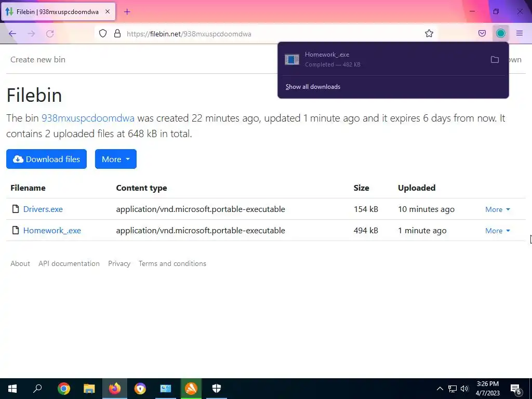The height and width of the screenshot is (399, 532).
Task: Open Terms and conditions link
Action: pyautogui.click(x=172, y=263)
